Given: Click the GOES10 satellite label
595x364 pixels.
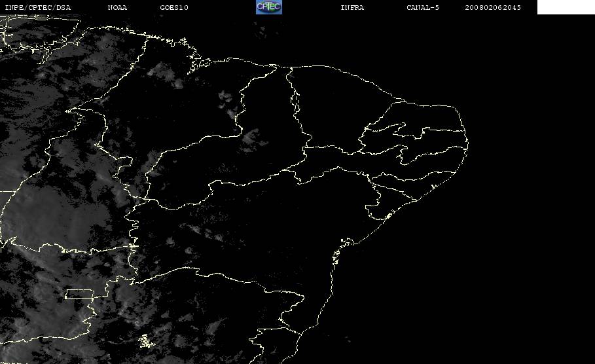Looking at the screenshot, I should (x=174, y=8).
